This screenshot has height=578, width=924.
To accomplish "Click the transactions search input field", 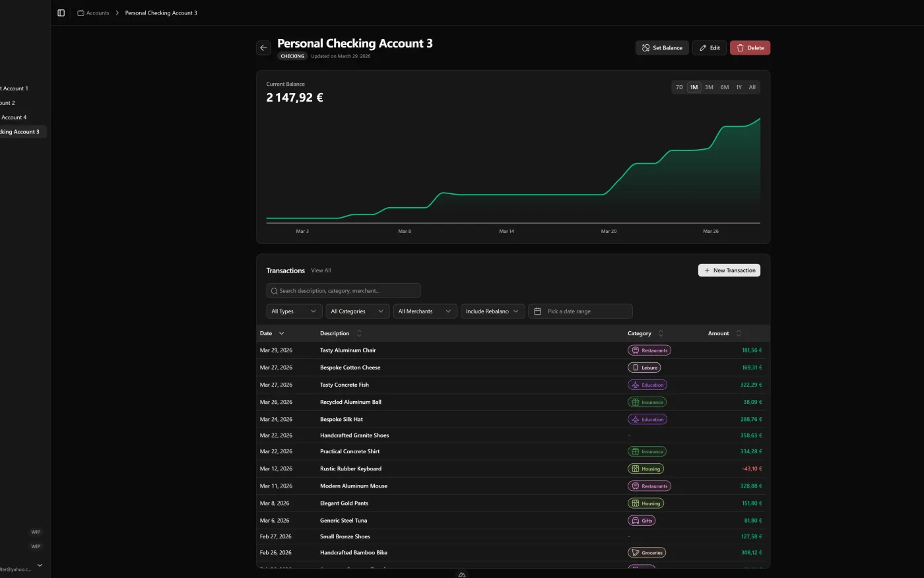I will pyautogui.click(x=343, y=290).
